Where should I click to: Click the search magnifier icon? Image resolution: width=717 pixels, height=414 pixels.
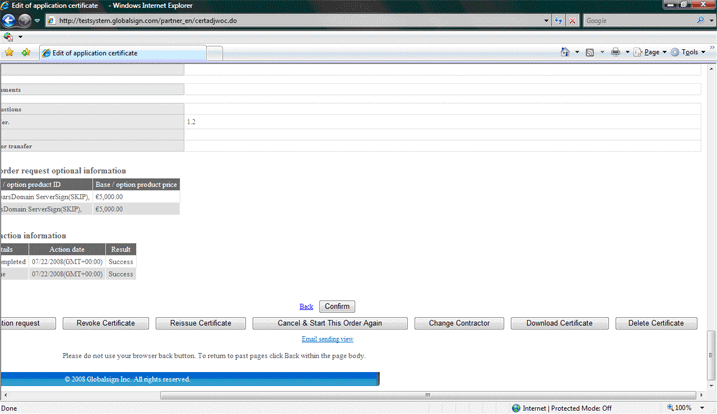[700, 21]
